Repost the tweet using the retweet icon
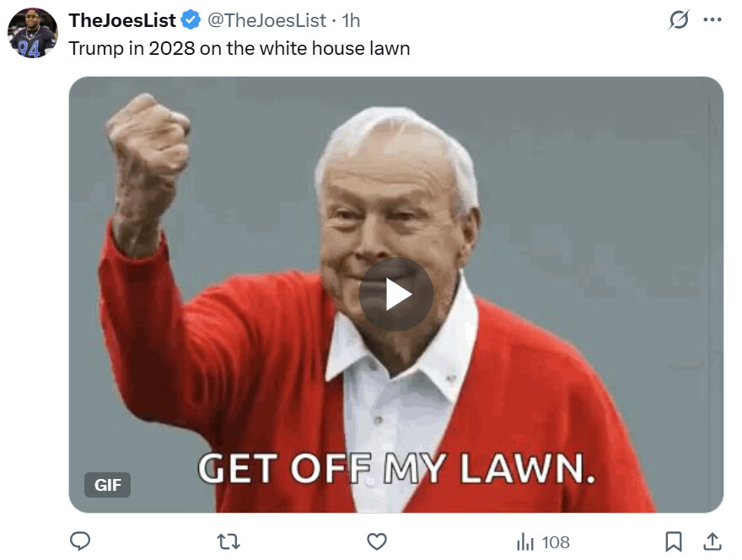Screen dimensions: 742x560 (229, 541)
